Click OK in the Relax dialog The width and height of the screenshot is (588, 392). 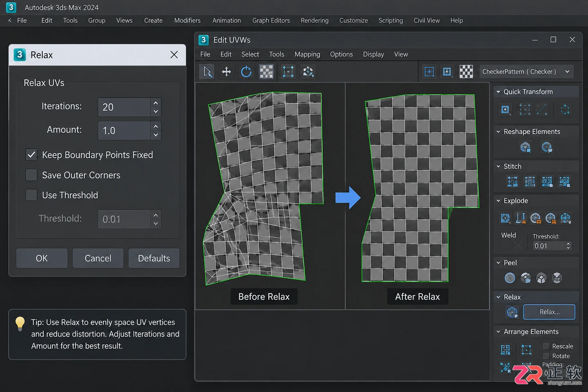(42, 258)
